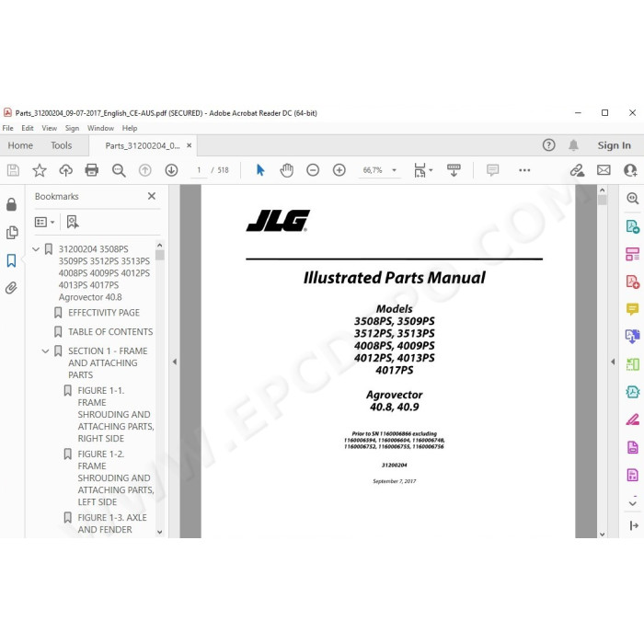This screenshot has width=644, height=644.
Task: Toggle the Bookmarks panel icon
Action: [x=11, y=260]
